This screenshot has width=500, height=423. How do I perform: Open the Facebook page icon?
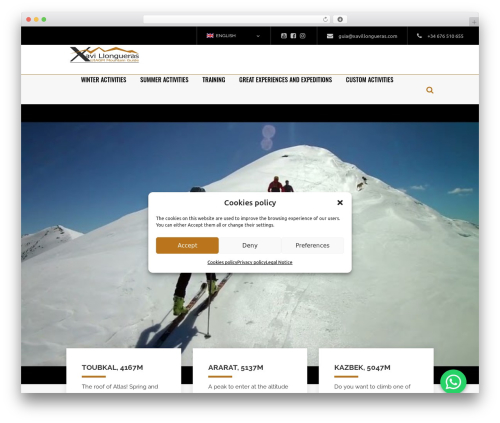293,36
